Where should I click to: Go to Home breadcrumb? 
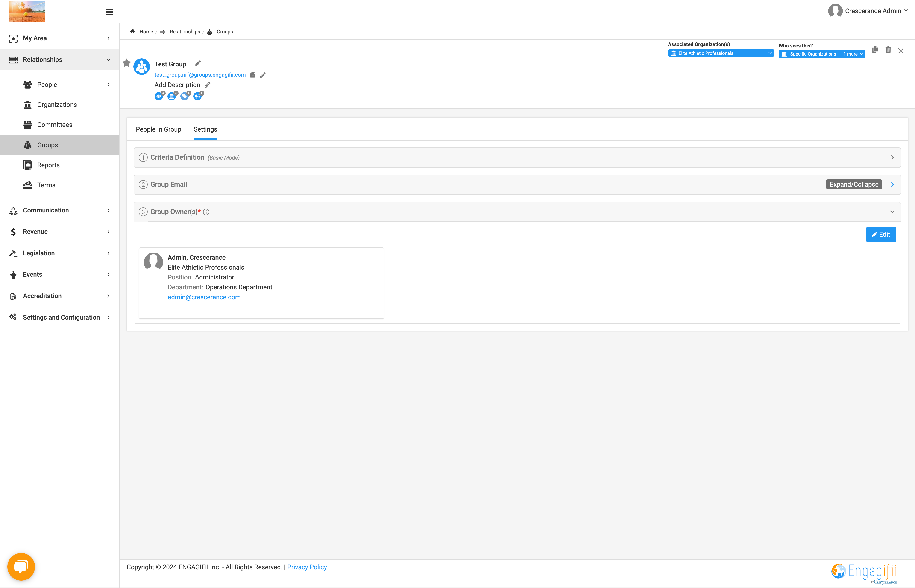pos(146,32)
